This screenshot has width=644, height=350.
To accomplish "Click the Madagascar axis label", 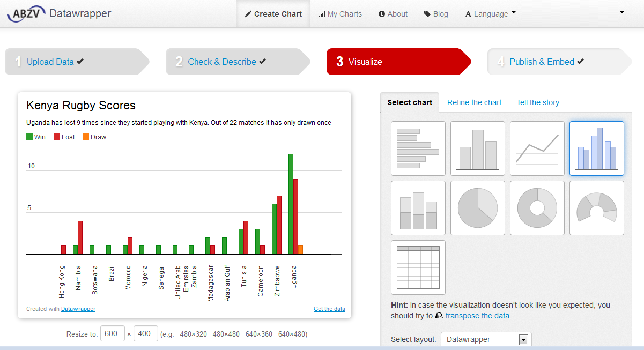I will tap(211, 284).
